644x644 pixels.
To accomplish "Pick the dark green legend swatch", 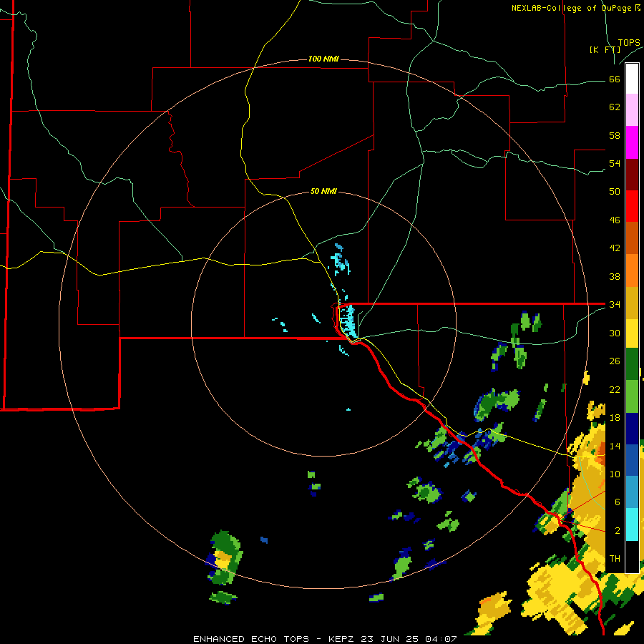I will (632, 364).
